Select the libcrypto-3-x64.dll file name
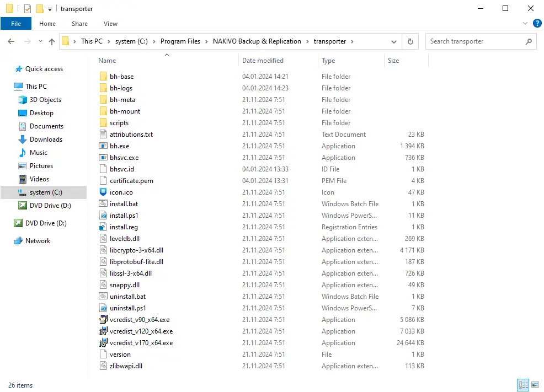This screenshot has height=392, width=544. pyautogui.click(x=136, y=250)
